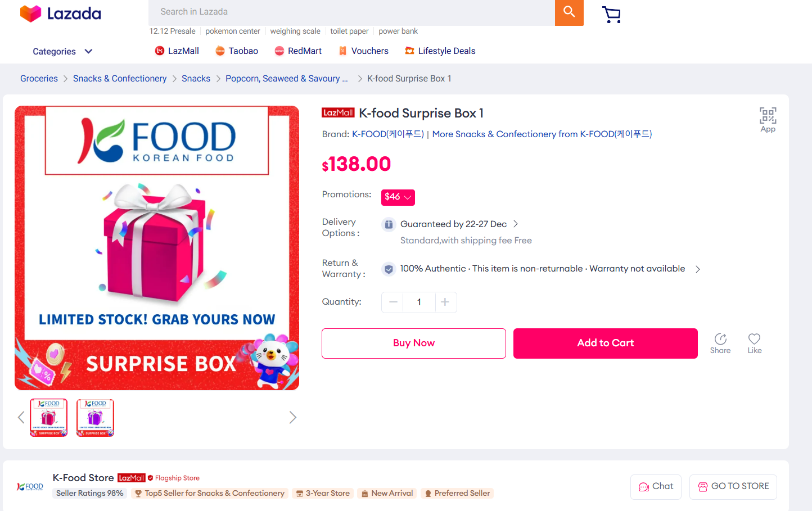812x511 pixels.
Task: Click the Add to Cart button
Action: [605, 343]
